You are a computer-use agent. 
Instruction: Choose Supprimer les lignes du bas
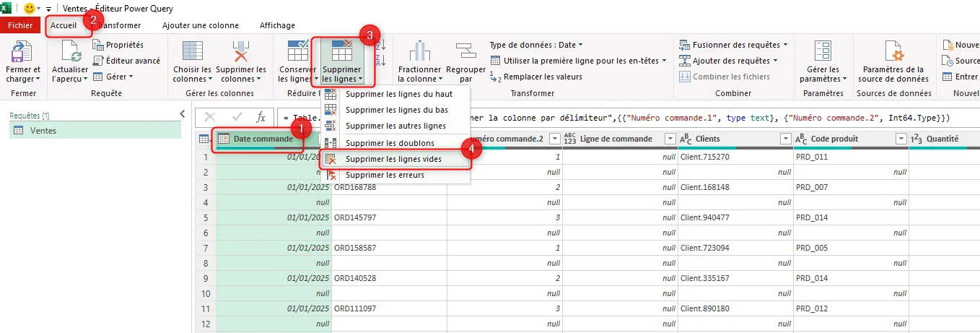(395, 110)
